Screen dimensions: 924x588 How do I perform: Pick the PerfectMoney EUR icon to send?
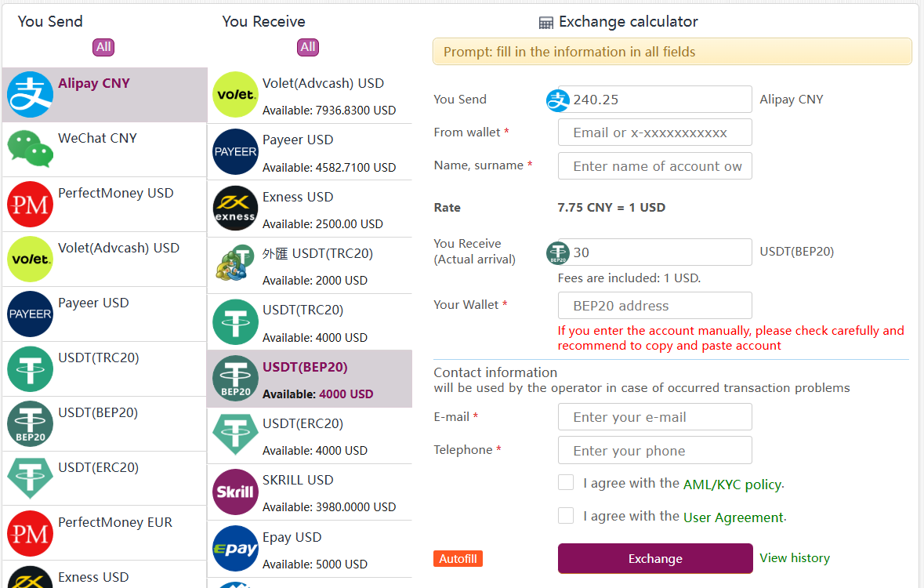[30, 533]
